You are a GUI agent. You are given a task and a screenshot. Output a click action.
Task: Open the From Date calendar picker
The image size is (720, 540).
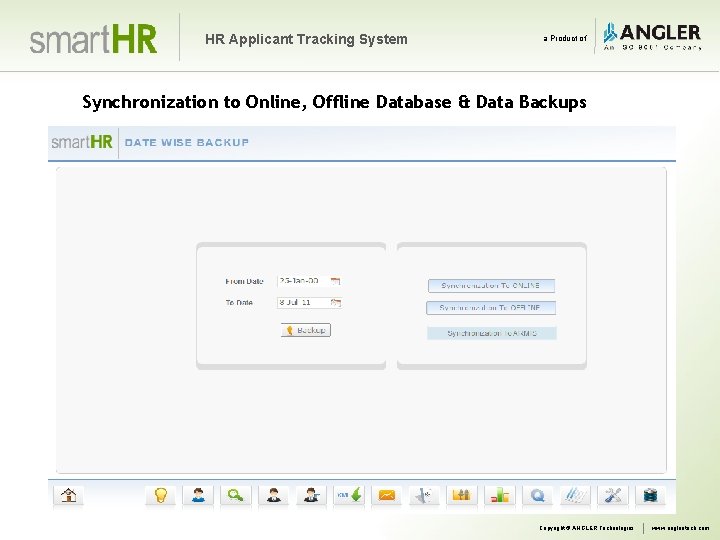tap(336, 281)
